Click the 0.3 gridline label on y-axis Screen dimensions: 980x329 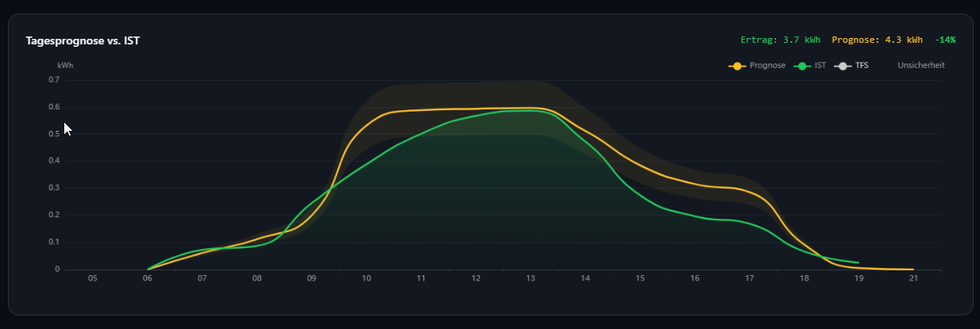[54, 188]
